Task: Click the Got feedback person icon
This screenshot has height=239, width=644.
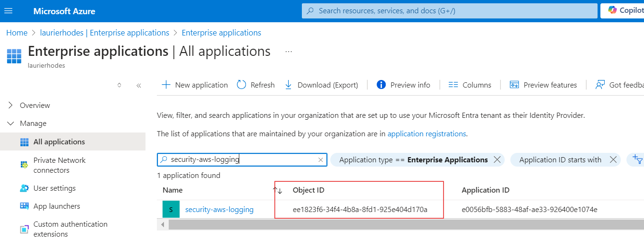Action: [600, 85]
